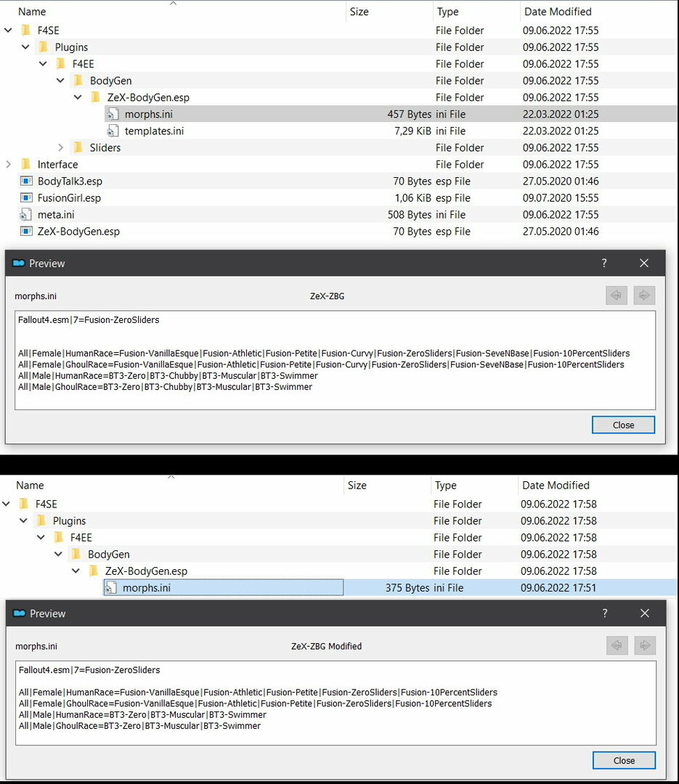Click the 508 Bytes size value
The height and width of the screenshot is (784, 679).
tap(410, 214)
